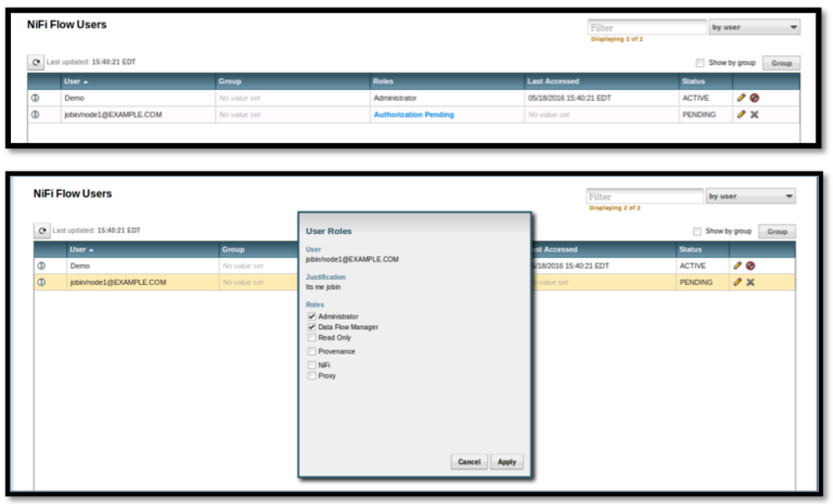Click jobin/node1@EXAMPLE.COM user text in User Roles dialog
The width and height of the screenshot is (833, 504).
click(352, 259)
